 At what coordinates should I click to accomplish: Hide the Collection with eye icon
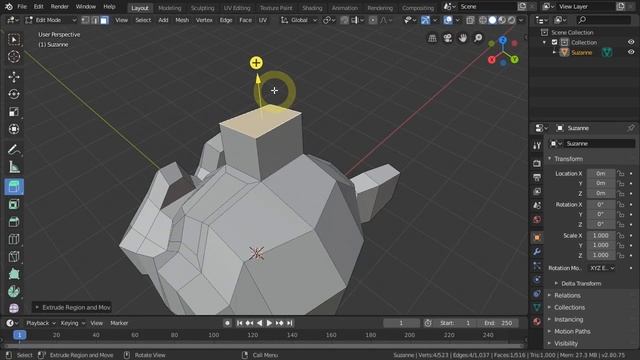pyautogui.click(x=631, y=42)
